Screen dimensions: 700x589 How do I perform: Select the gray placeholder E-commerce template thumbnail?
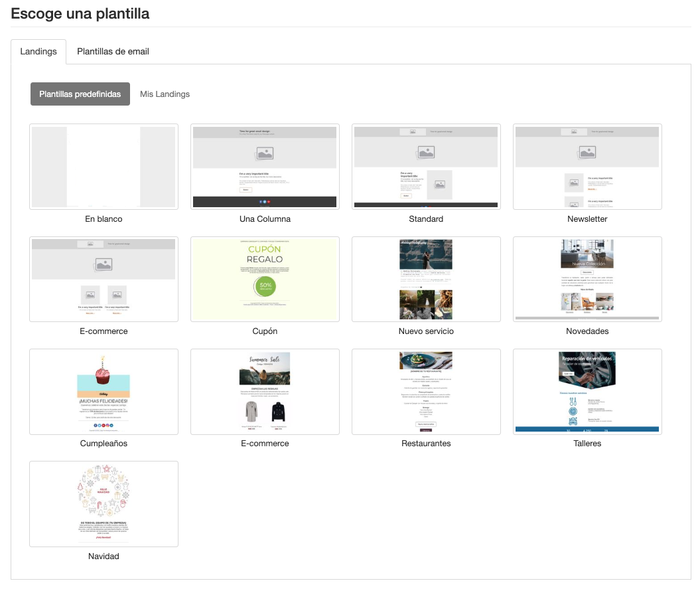click(104, 279)
